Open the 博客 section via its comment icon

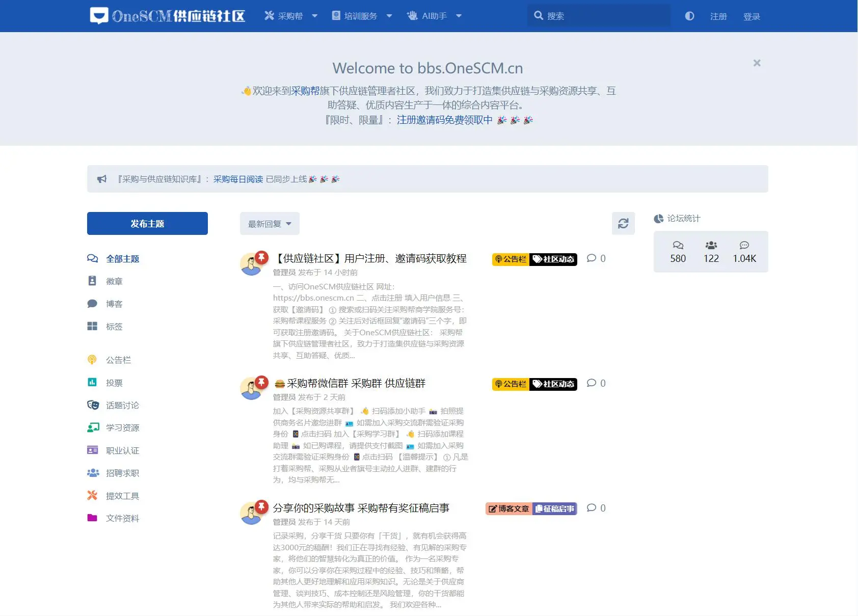[92, 304]
